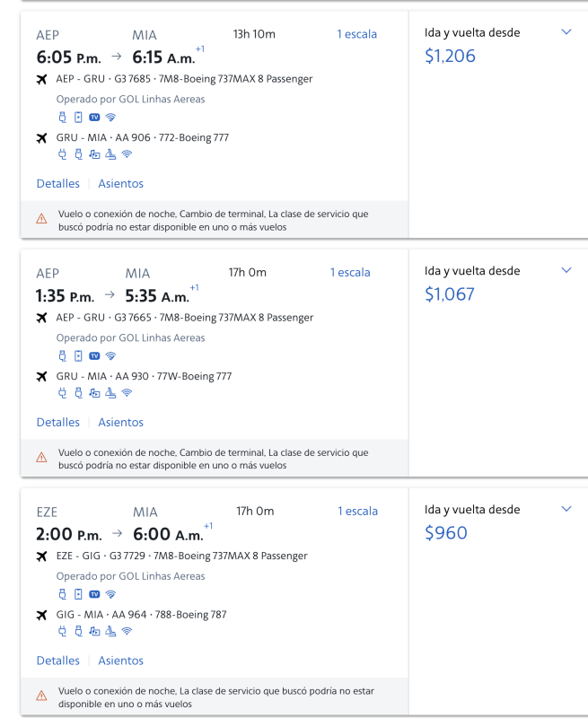Image resolution: width=588 pixels, height=718 pixels.
Task: Select the $960 fare price
Action: click(x=445, y=533)
